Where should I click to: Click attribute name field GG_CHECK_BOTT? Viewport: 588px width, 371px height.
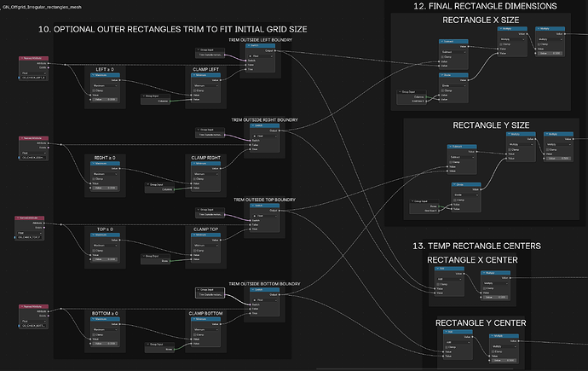click(x=33, y=326)
